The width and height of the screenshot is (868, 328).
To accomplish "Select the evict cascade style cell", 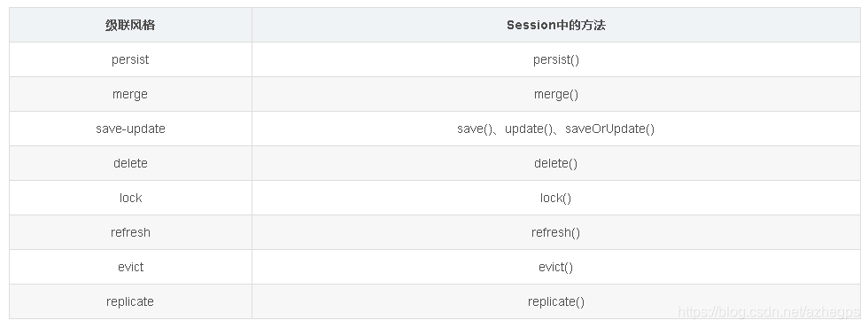I will (x=130, y=267).
